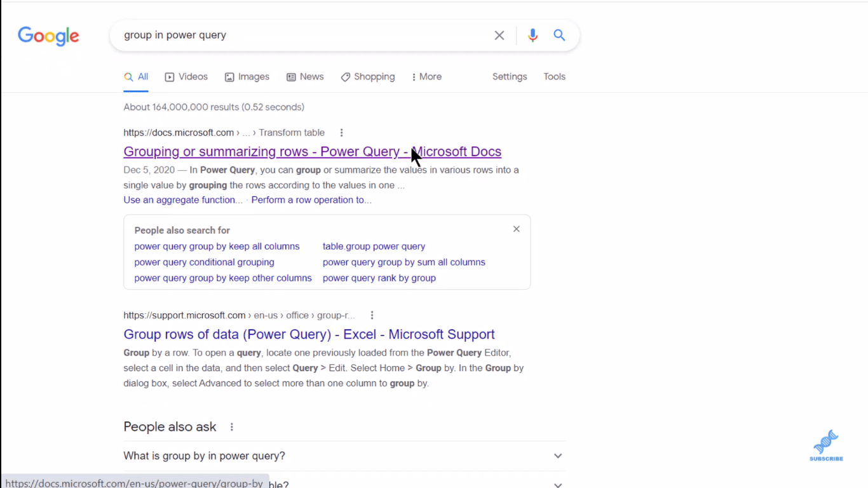Viewport: 868px width, 488px height.
Task: Open Use an aggregate function sublink
Action: click(183, 200)
